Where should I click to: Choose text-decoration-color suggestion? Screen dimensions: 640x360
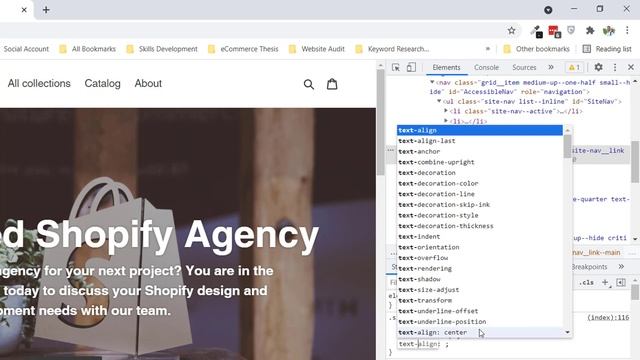pyautogui.click(x=480, y=183)
